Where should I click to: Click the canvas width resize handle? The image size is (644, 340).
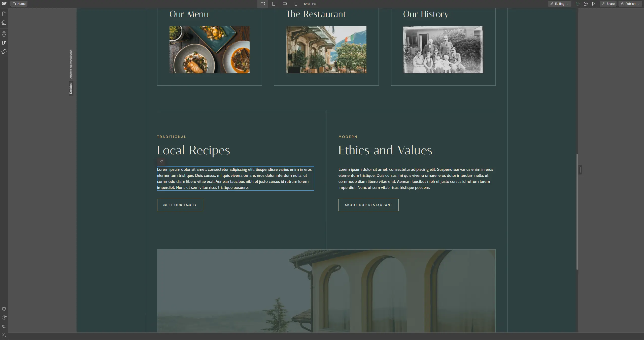580,170
